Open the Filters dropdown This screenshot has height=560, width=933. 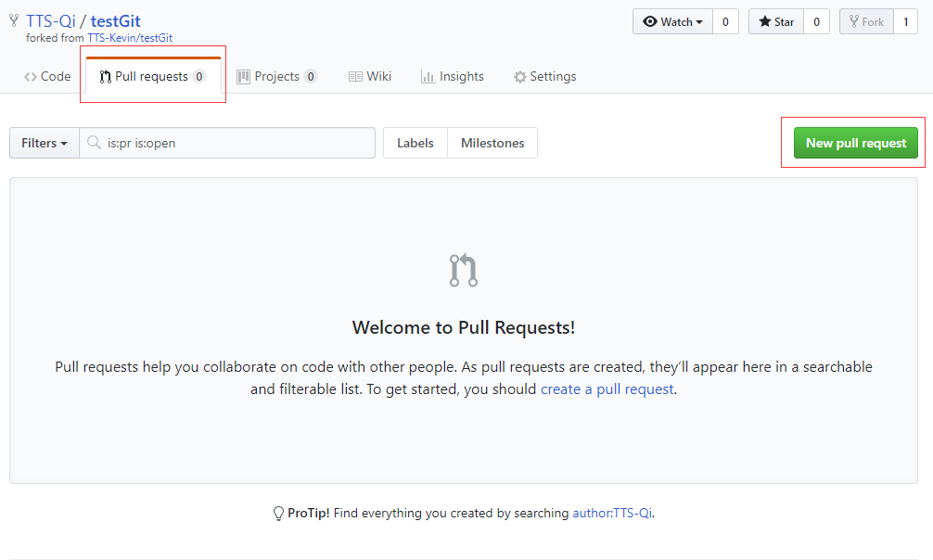pyautogui.click(x=44, y=143)
